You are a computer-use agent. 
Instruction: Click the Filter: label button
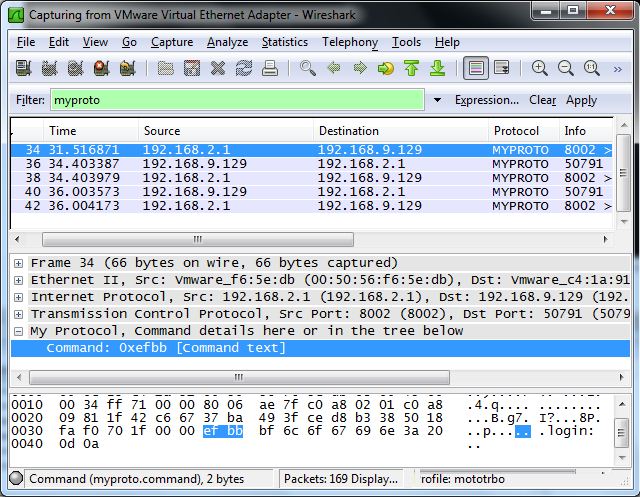point(30,100)
